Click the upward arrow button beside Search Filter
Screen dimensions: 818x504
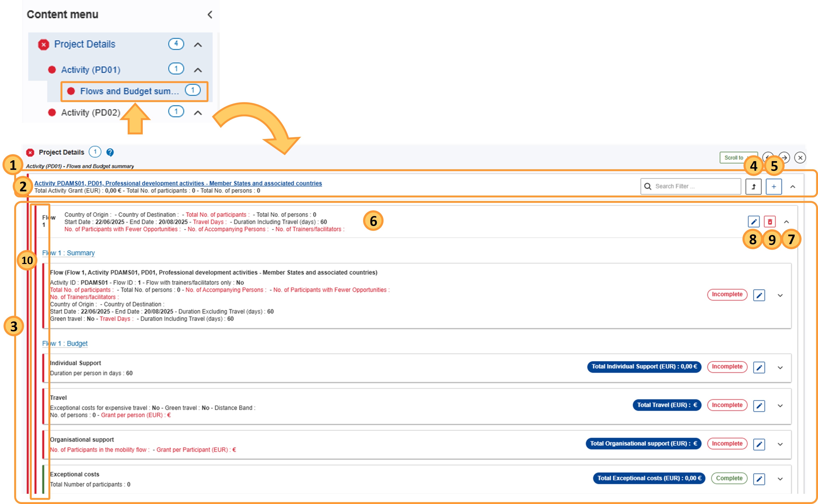click(753, 187)
